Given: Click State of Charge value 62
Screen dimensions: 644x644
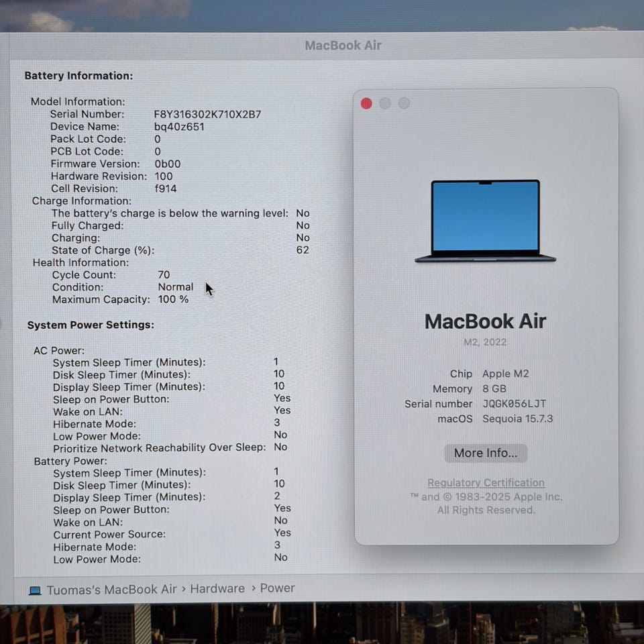Looking at the screenshot, I should click(x=303, y=250).
